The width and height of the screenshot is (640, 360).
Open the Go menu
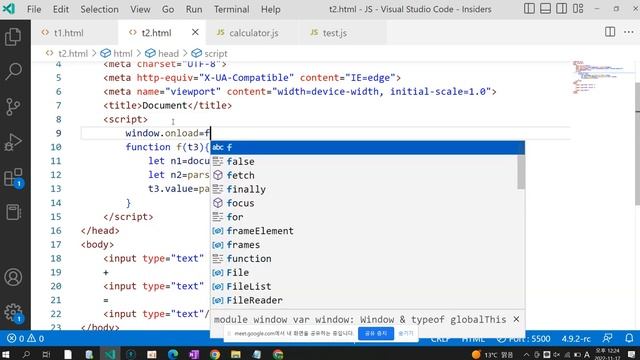pos(168,9)
